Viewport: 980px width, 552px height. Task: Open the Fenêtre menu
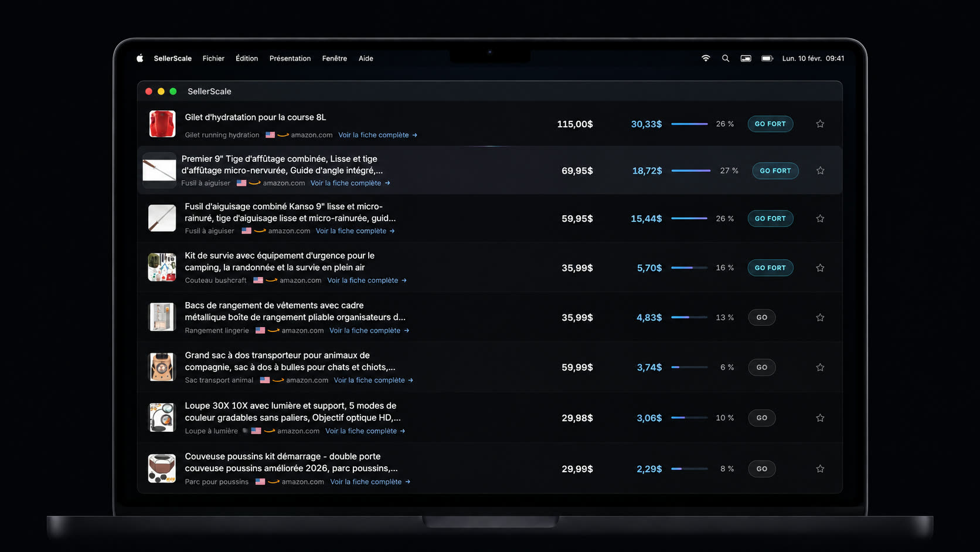tap(335, 58)
